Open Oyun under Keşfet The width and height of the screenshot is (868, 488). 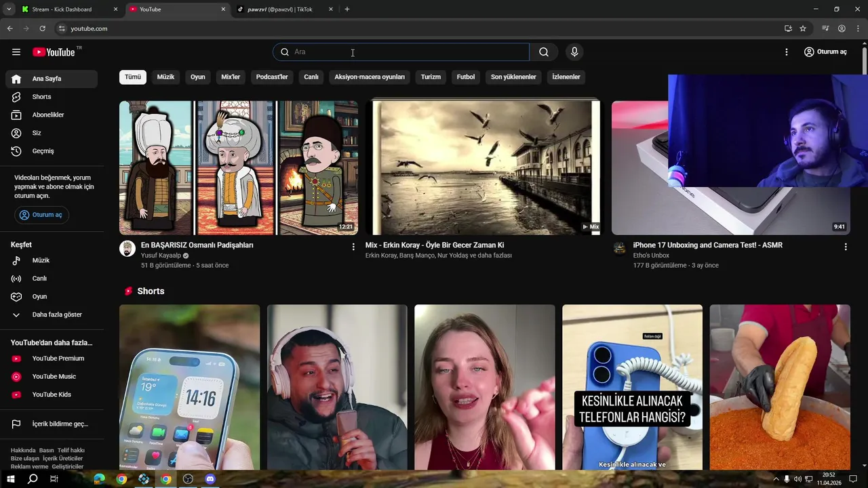coord(52,297)
